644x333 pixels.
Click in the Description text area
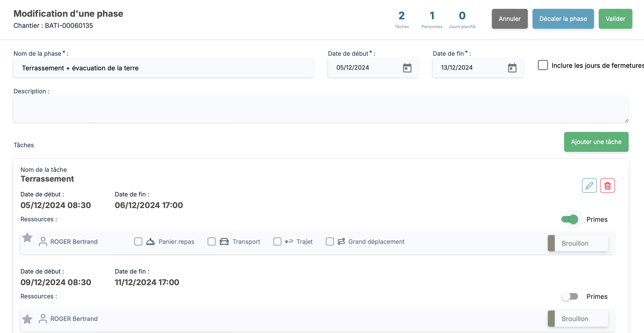[x=321, y=109]
